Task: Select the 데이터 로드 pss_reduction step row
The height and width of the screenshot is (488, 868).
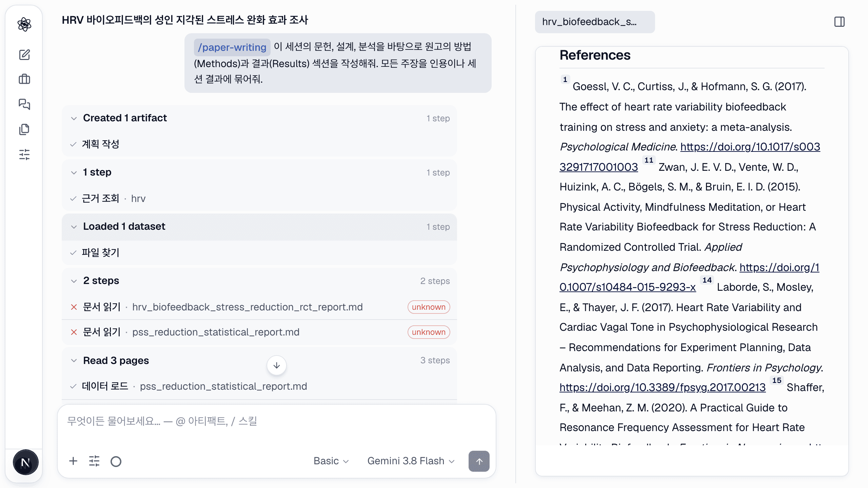Action: tap(259, 386)
